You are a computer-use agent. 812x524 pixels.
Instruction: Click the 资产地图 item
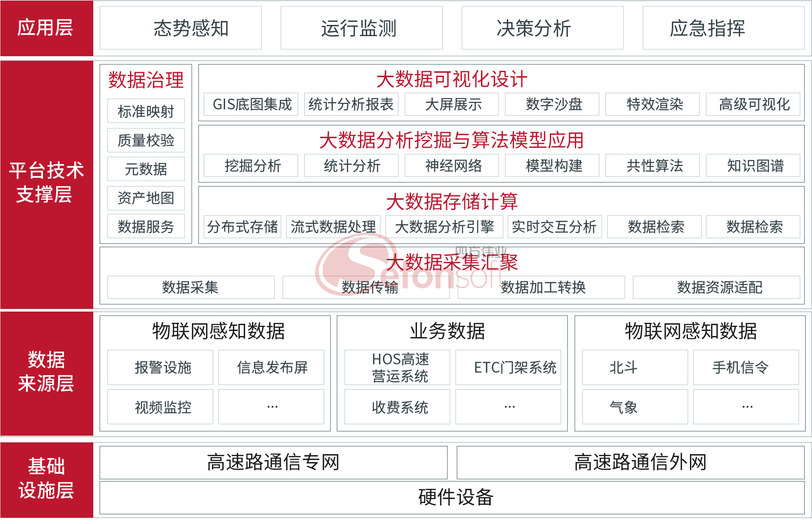146,198
